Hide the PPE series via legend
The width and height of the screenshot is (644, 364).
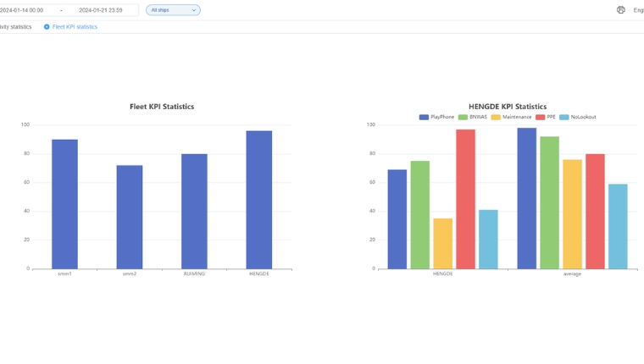pos(546,117)
